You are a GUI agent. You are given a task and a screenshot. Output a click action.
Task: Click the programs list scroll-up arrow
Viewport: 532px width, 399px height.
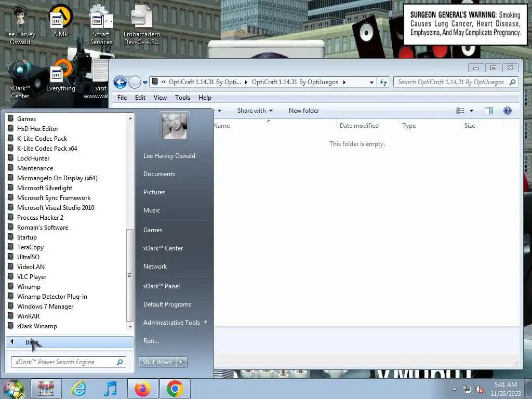tap(130, 118)
